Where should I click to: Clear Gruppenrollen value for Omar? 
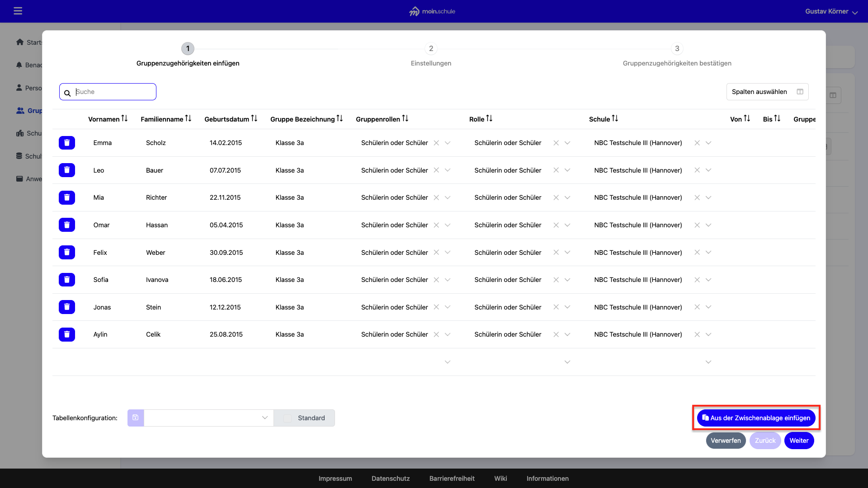[436, 225]
